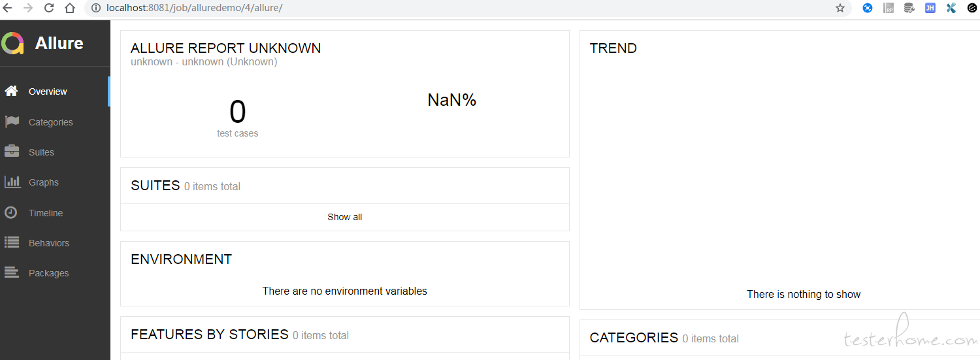This screenshot has width=980, height=360.
Task: Click the blue cross-shaped extension icon
Action: pos(951,8)
